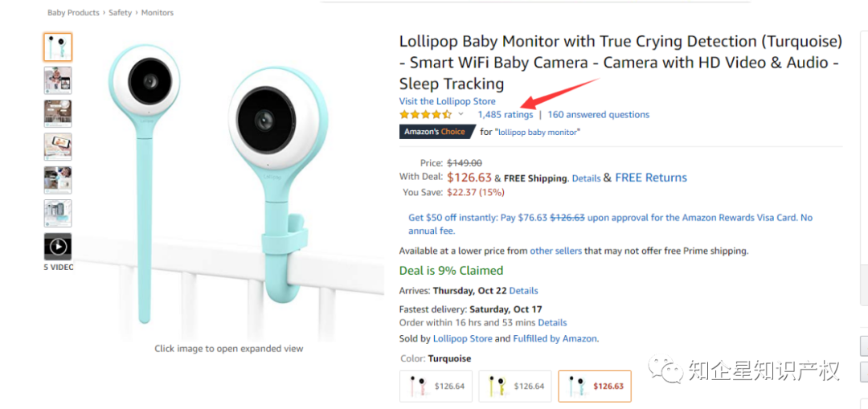868x409 pixels.
Task: Select the turquoise color swatch at $126.63
Action: pyautogui.click(x=595, y=387)
